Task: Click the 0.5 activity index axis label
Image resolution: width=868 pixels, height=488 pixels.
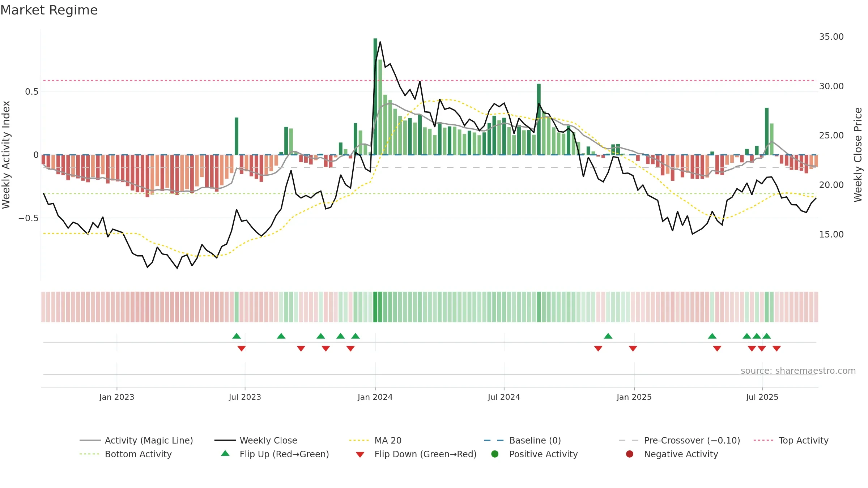Action: click(32, 92)
